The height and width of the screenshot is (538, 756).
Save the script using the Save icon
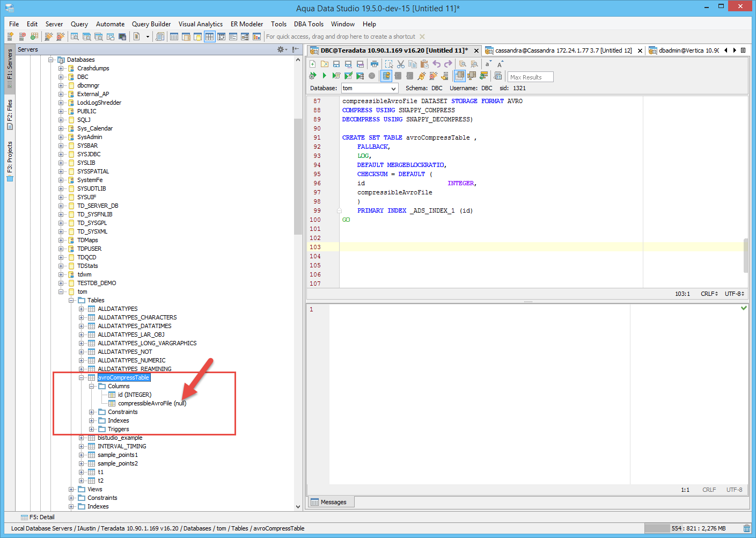coord(336,64)
